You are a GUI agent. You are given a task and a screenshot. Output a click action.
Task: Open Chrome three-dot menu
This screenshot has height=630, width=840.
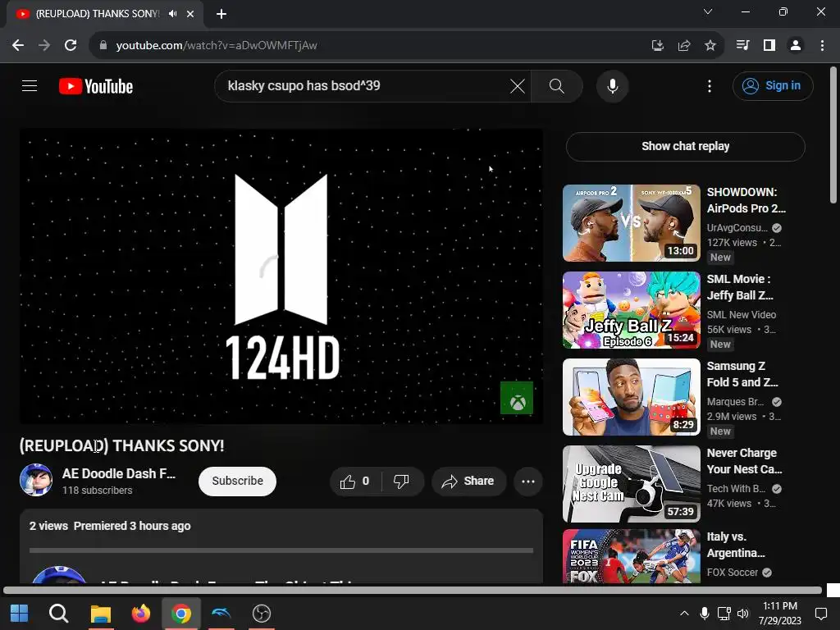[x=822, y=46]
